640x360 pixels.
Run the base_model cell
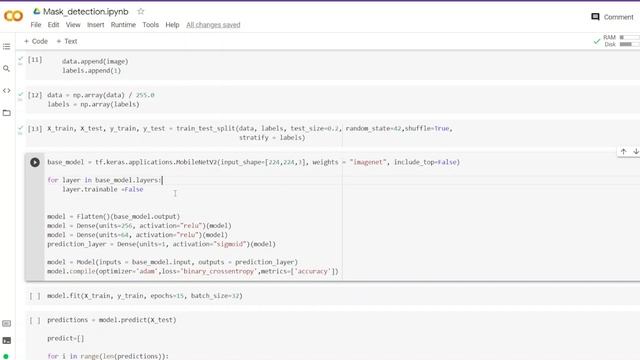pos(35,162)
